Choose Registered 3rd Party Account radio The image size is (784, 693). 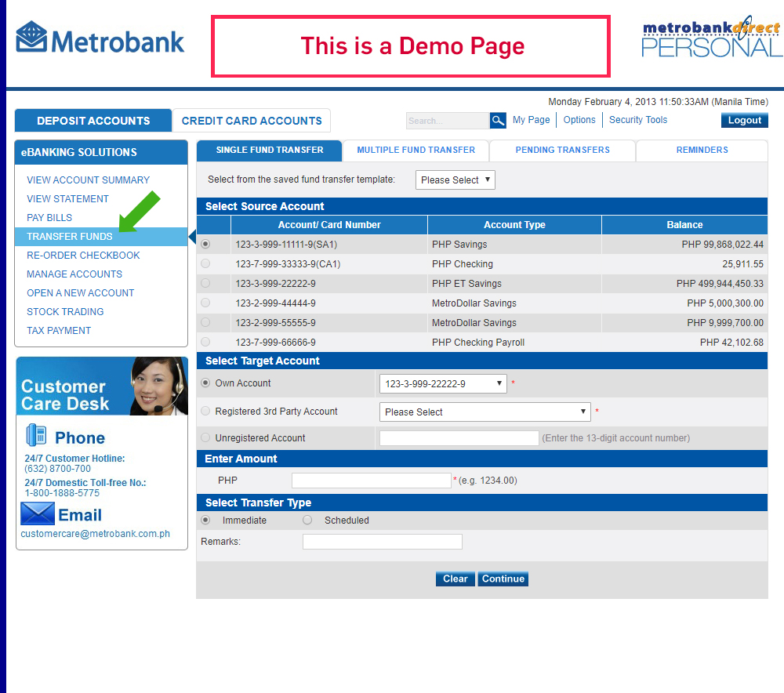coord(205,411)
